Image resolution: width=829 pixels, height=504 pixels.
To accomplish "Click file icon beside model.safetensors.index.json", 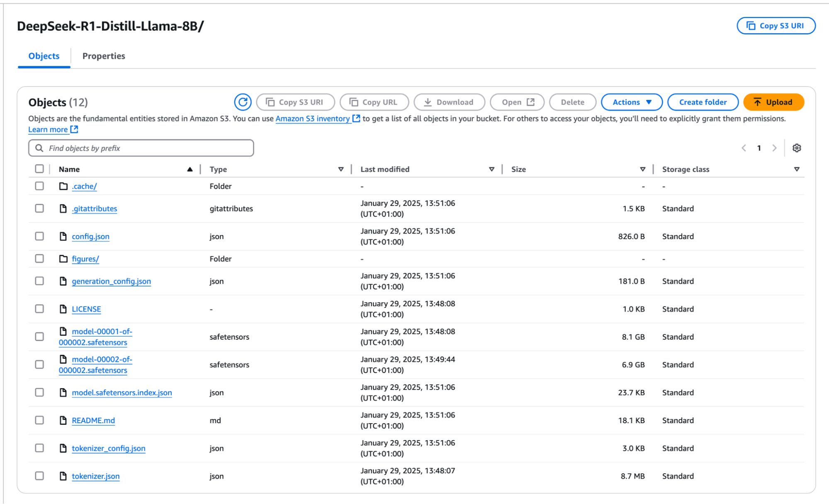I will point(63,393).
